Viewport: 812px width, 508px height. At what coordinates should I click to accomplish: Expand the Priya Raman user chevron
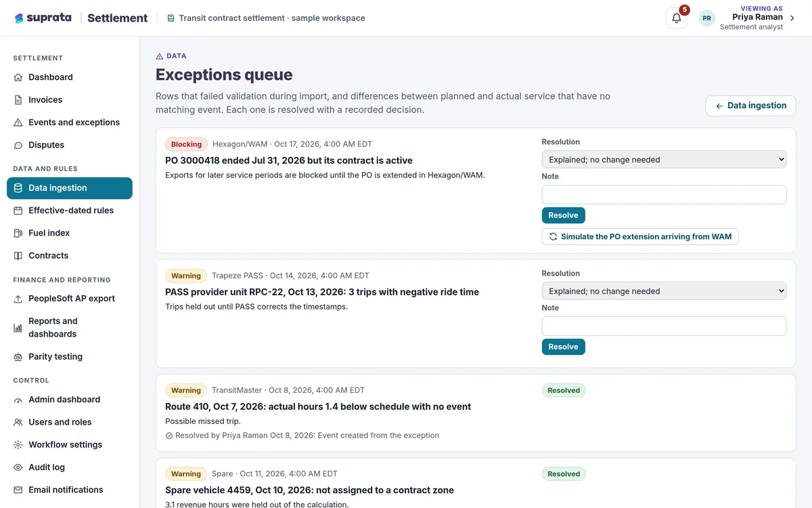pyautogui.click(x=792, y=18)
